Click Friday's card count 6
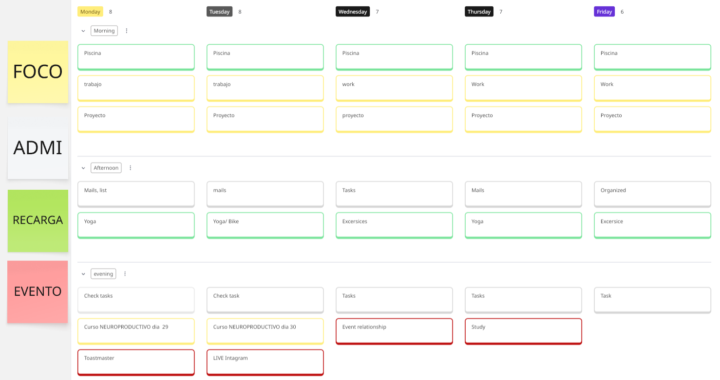Viewport: 720px width, 380px height. [622, 12]
